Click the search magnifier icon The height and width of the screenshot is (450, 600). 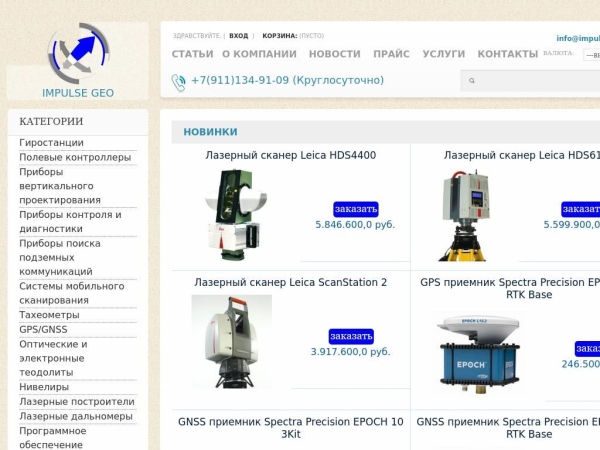[472, 81]
